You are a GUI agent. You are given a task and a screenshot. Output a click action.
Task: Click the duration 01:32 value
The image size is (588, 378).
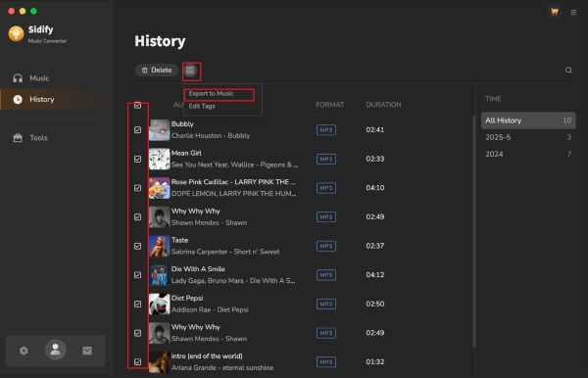[x=375, y=362]
